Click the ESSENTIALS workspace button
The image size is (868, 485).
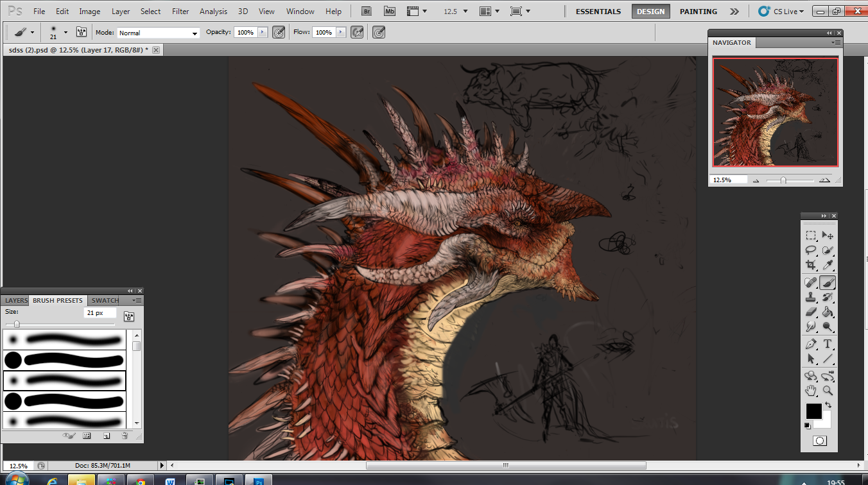pyautogui.click(x=598, y=12)
